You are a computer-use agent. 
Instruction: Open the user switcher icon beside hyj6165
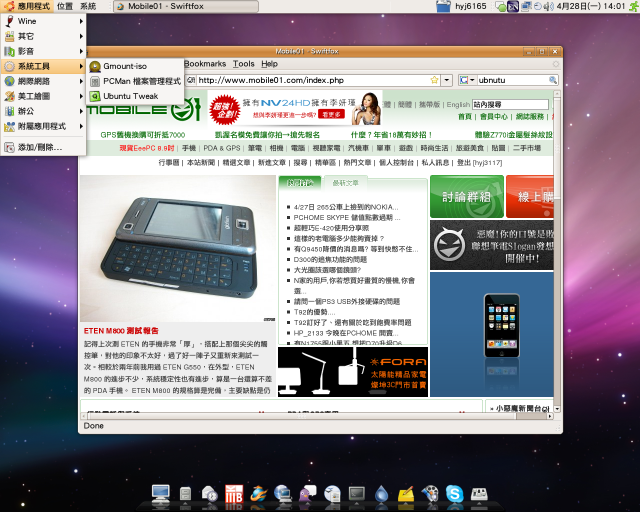click(443, 6)
